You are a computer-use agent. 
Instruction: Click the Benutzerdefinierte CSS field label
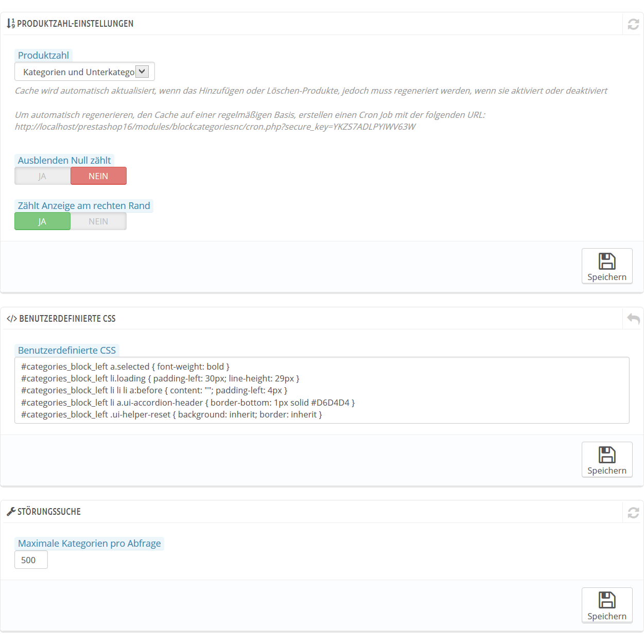tap(67, 350)
